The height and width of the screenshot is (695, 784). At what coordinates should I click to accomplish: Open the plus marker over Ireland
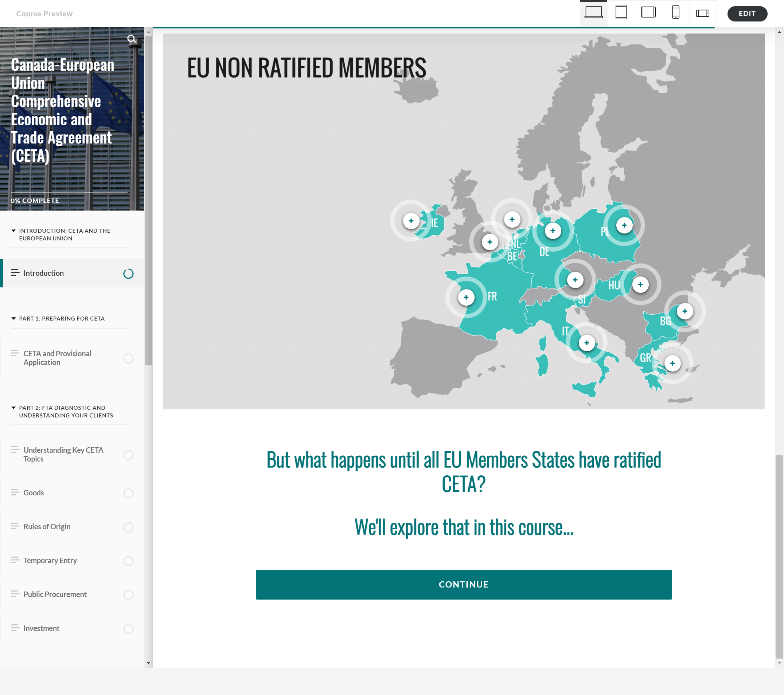411,221
